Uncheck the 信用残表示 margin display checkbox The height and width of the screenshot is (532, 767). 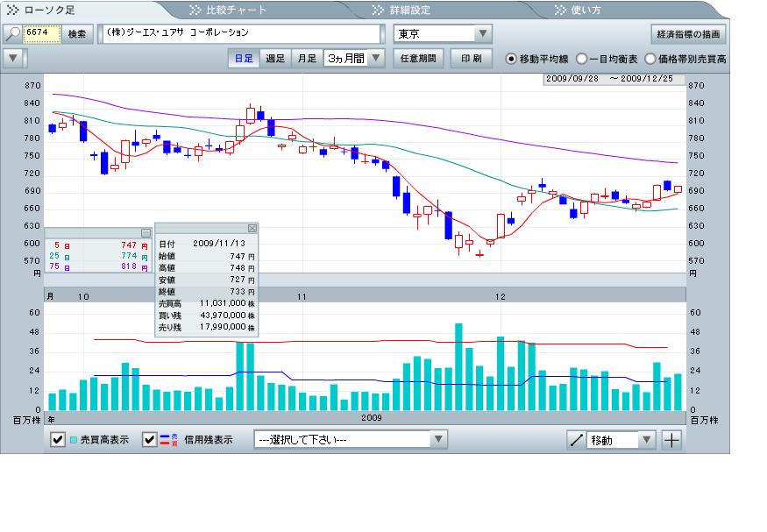point(150,440)
